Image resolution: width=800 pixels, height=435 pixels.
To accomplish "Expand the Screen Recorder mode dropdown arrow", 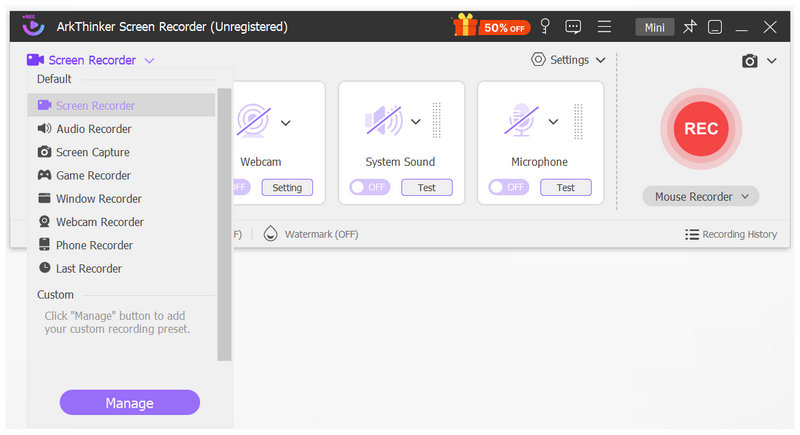I will pyautogui.click(x=149, y=61).
